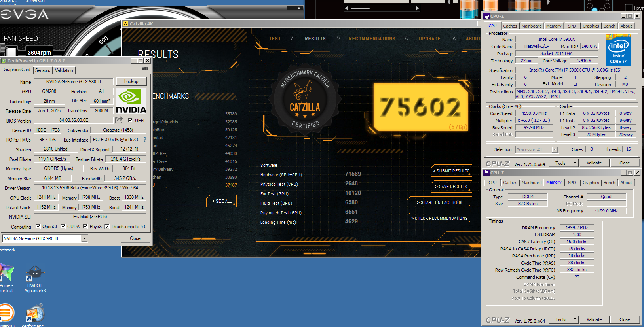Click the highlighted benchmark score 37487
This screenshot has width=644, height=327.
[231, 185]
